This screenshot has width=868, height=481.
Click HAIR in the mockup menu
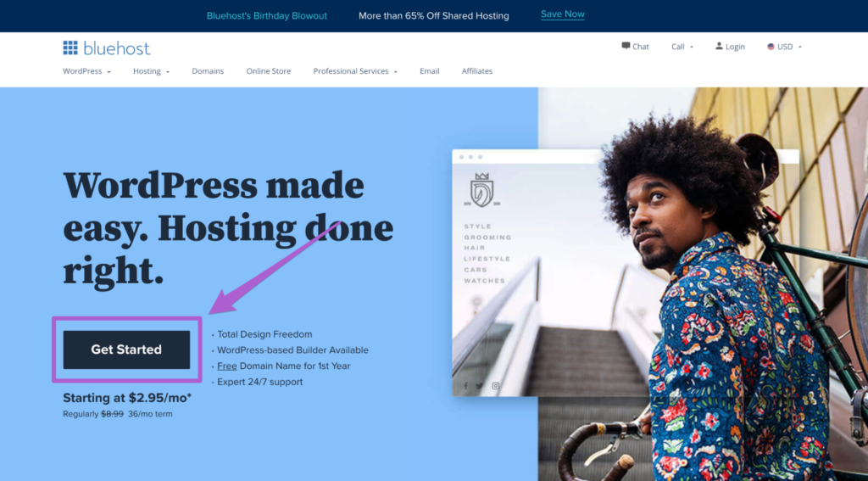(475, 248)
